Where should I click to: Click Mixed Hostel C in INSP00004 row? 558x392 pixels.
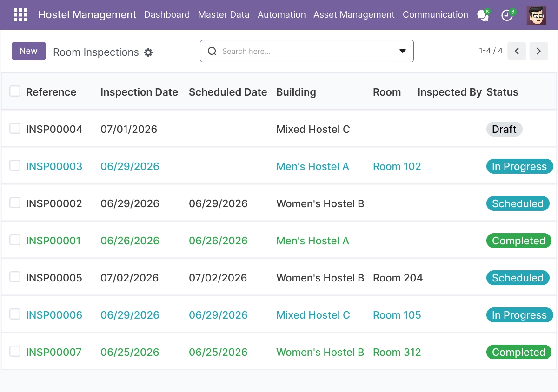(x=313, y=129)
